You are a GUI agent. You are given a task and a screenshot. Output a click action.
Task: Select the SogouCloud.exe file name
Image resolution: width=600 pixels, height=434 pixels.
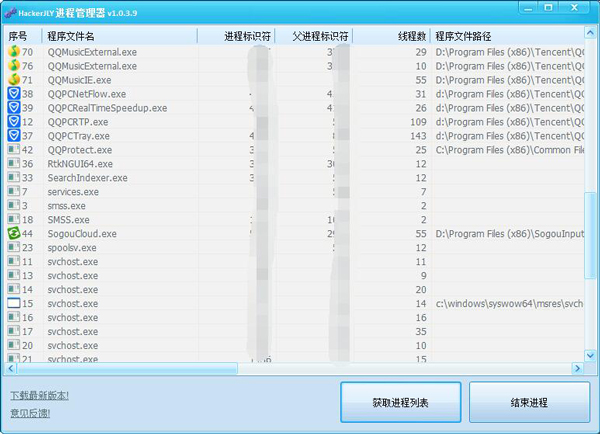[82, 233]
